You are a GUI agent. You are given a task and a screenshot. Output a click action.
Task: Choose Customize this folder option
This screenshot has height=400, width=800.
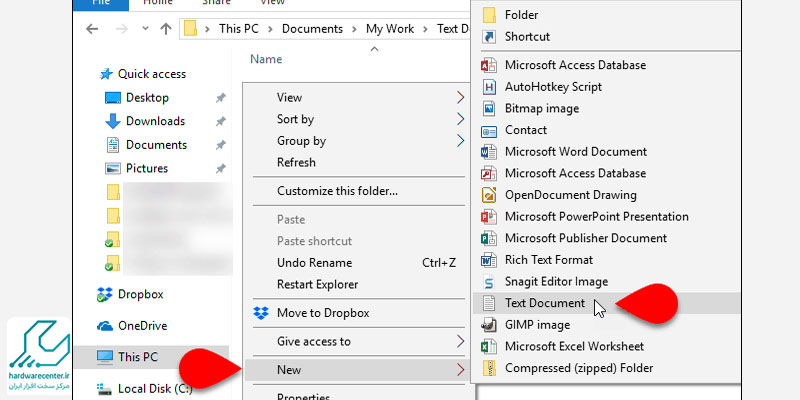tap(337, 191)
